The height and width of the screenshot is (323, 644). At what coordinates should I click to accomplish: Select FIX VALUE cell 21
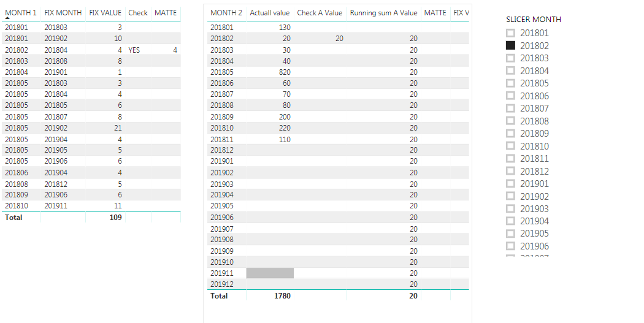(118, 128)
